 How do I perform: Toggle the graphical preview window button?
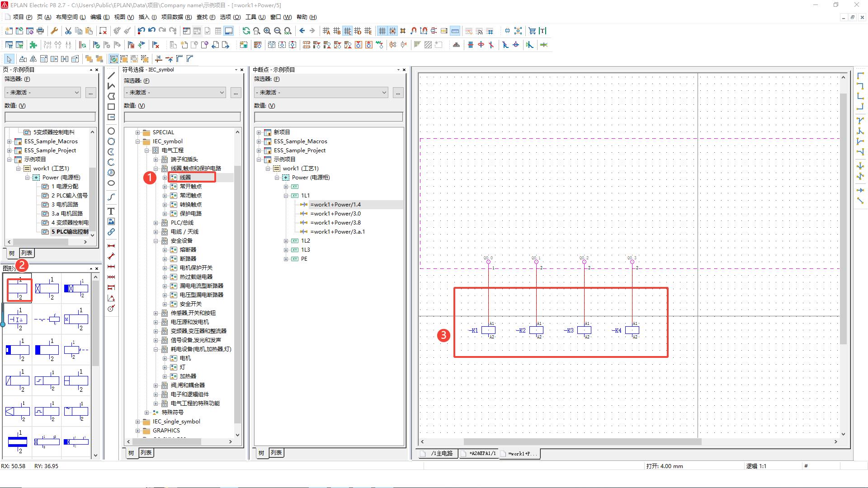[229, 31]
